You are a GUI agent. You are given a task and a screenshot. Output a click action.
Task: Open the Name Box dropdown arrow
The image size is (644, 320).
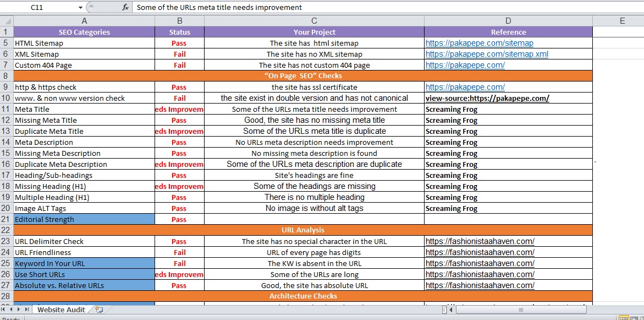(x=80, y=8)
